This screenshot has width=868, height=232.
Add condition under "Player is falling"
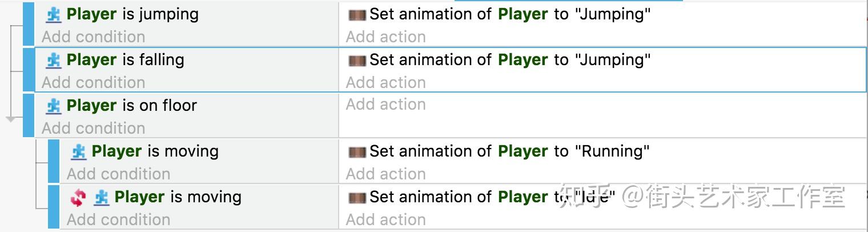[x=93, y=82]
